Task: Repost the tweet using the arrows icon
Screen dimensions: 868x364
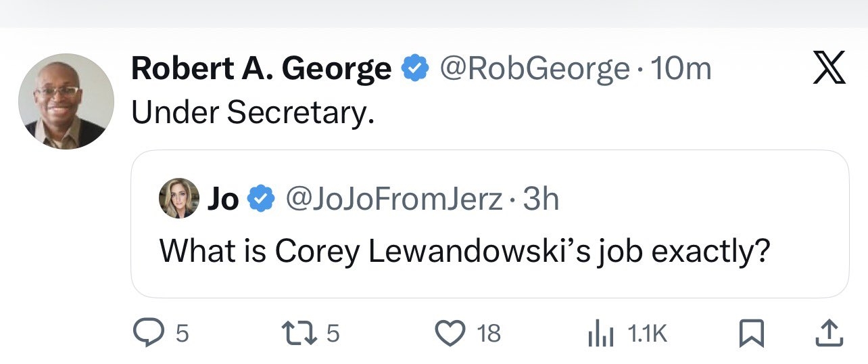Action: pyautogui.click(x=301, y=332)
